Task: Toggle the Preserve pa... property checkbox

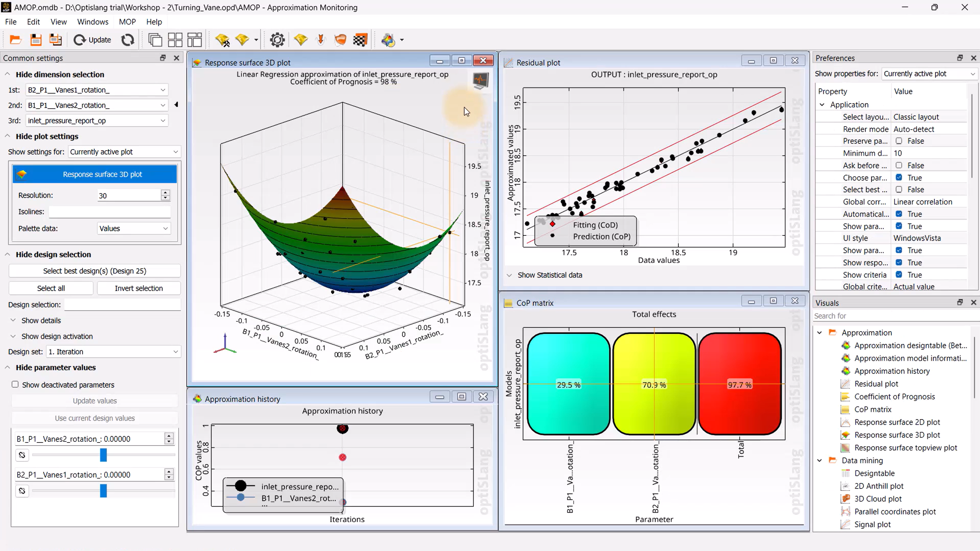Action: click(899, 141)
